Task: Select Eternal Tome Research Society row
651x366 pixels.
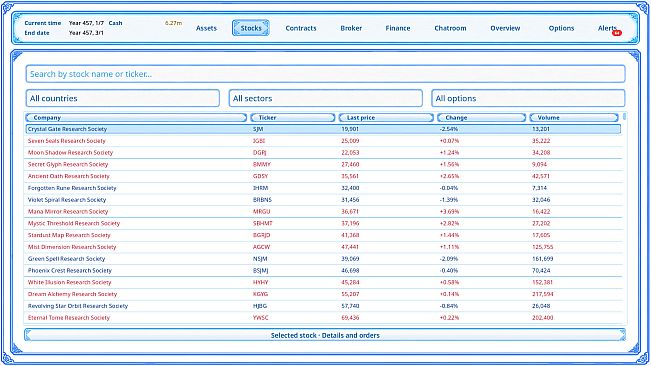Action: (x=323, y=317)
